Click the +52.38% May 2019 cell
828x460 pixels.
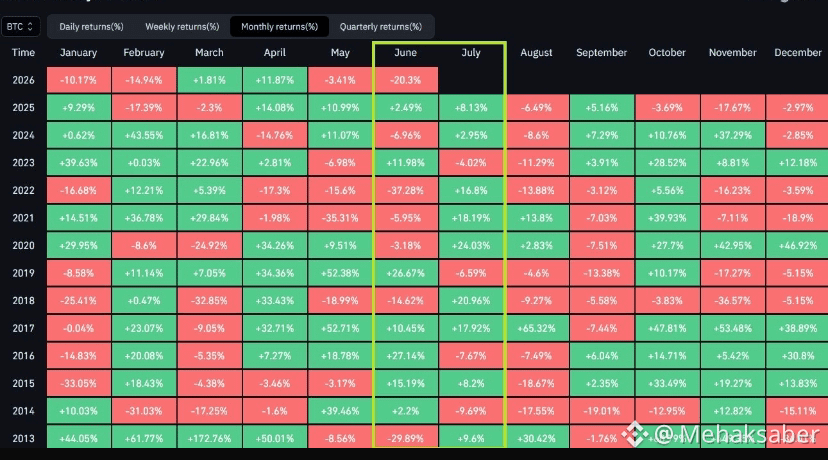(340, 273)
